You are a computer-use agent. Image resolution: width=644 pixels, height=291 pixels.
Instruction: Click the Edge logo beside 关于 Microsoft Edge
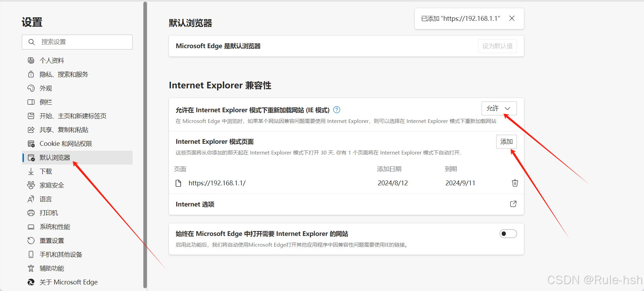coord(31,282)
